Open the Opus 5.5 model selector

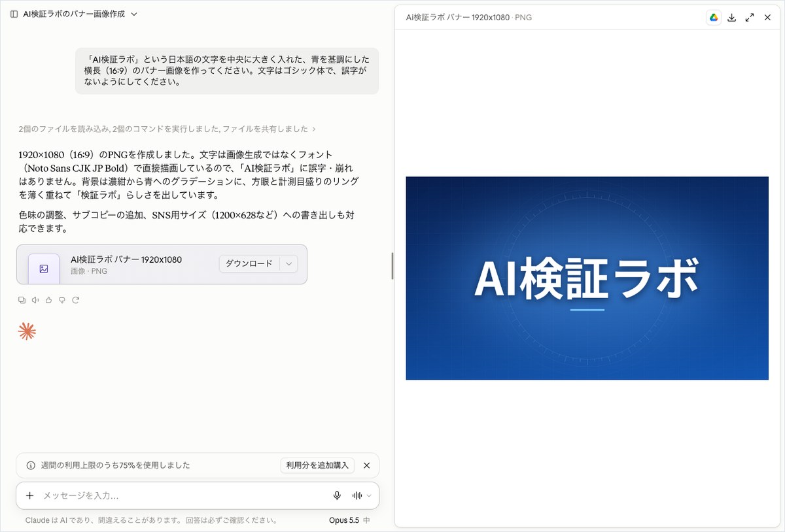tap(349, 520)
